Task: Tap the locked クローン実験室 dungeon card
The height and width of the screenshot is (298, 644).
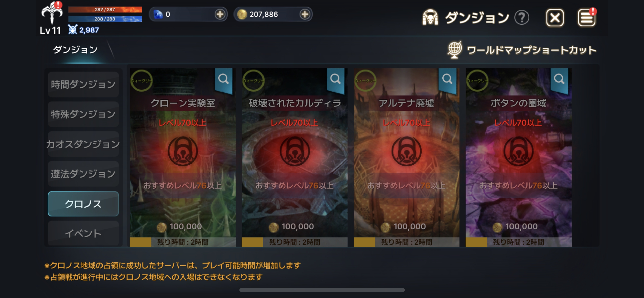Action: pyautogui.click(x=183, y=157)
